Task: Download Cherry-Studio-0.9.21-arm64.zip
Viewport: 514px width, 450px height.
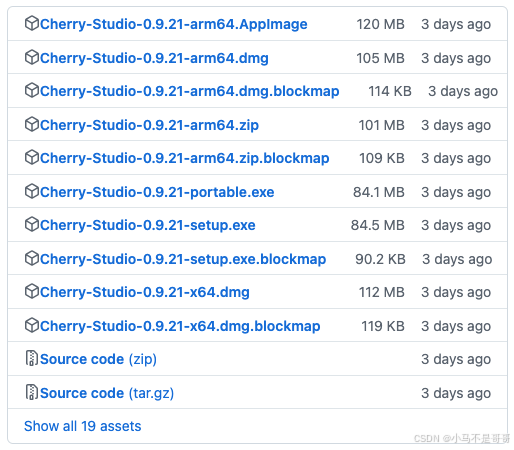Action: (x=149, y=125)
